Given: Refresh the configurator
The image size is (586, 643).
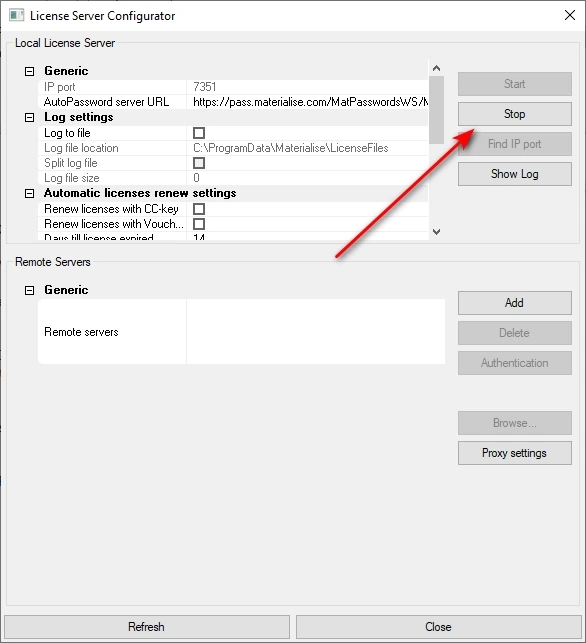Looking at the screenshot, I should [147, 627].
